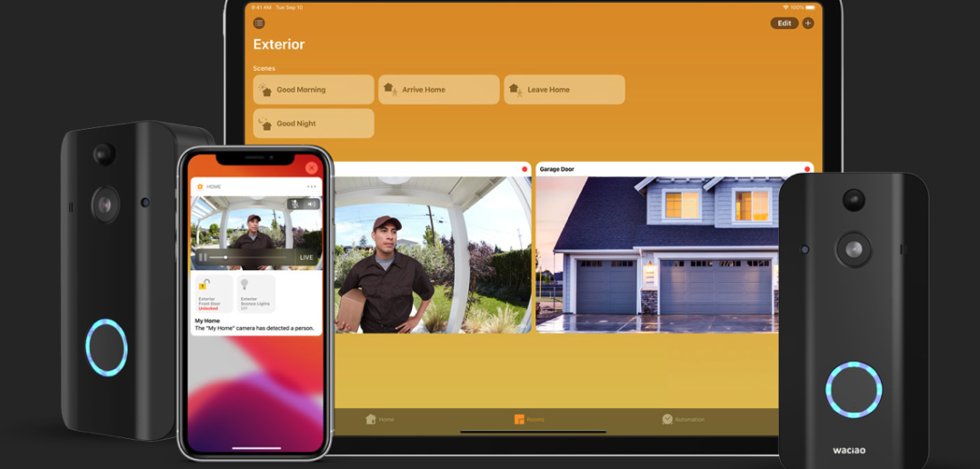Image resolution: width=980 pixels, height=469 pixels.
Task: Go to the Automation tab
Action: [x=683, y=419]
